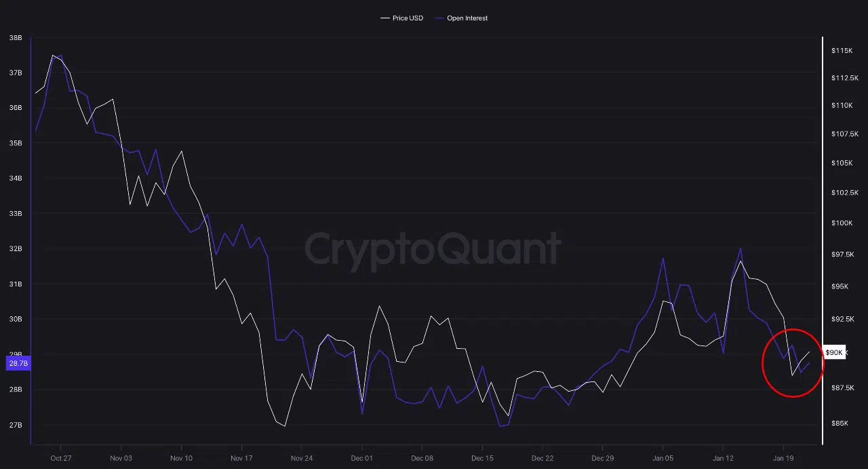Click the 28.7B current value tag
Screen dimensions: 868x469
click(x=18, y=364)
